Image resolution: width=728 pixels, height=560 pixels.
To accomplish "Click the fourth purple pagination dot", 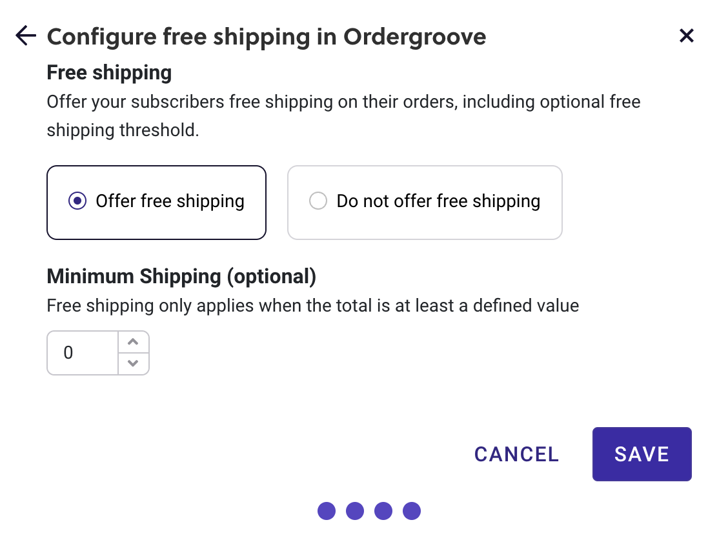I will point(412,511).
